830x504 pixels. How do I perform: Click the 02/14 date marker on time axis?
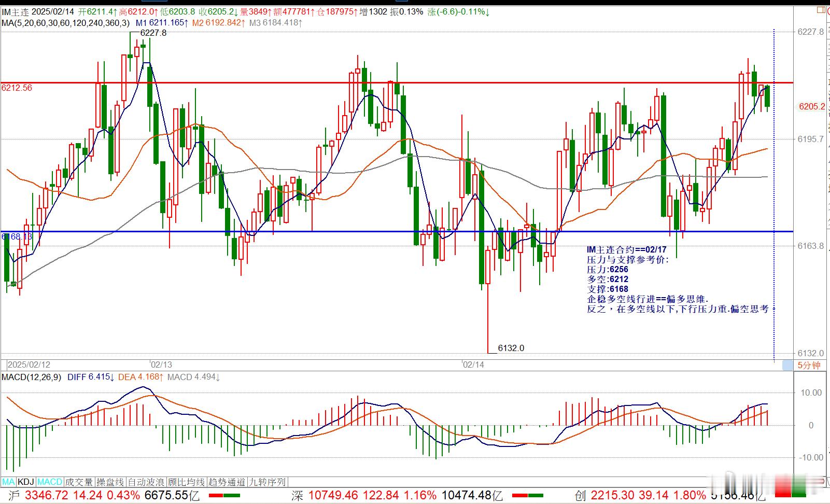(x=473, y=365)
